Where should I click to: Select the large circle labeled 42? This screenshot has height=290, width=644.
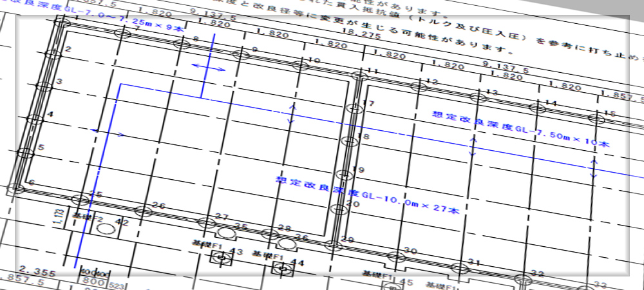pos(106,229)
